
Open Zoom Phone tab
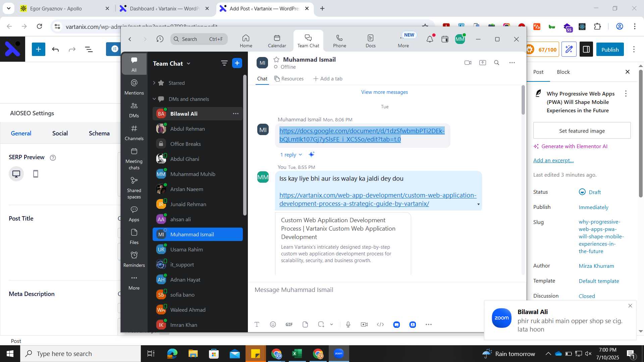339,41
